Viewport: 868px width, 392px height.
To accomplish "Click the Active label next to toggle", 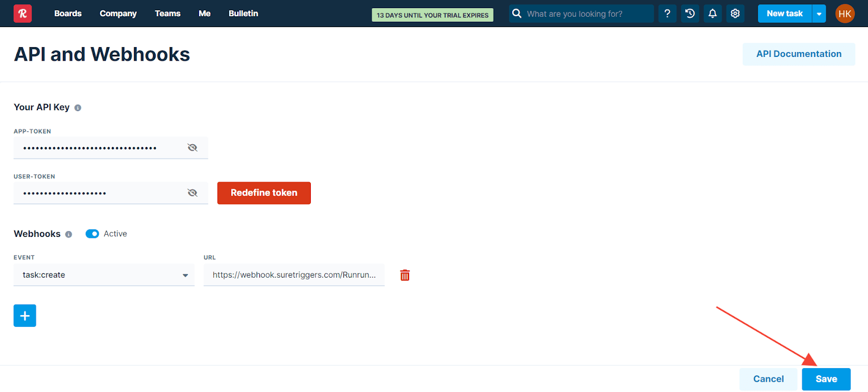I will pos(116,234).
